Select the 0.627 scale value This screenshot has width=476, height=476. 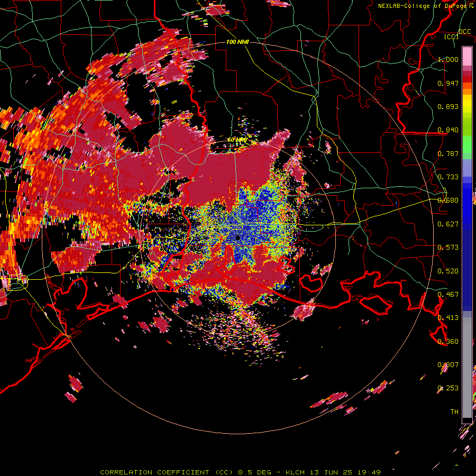tap(448, 224)
